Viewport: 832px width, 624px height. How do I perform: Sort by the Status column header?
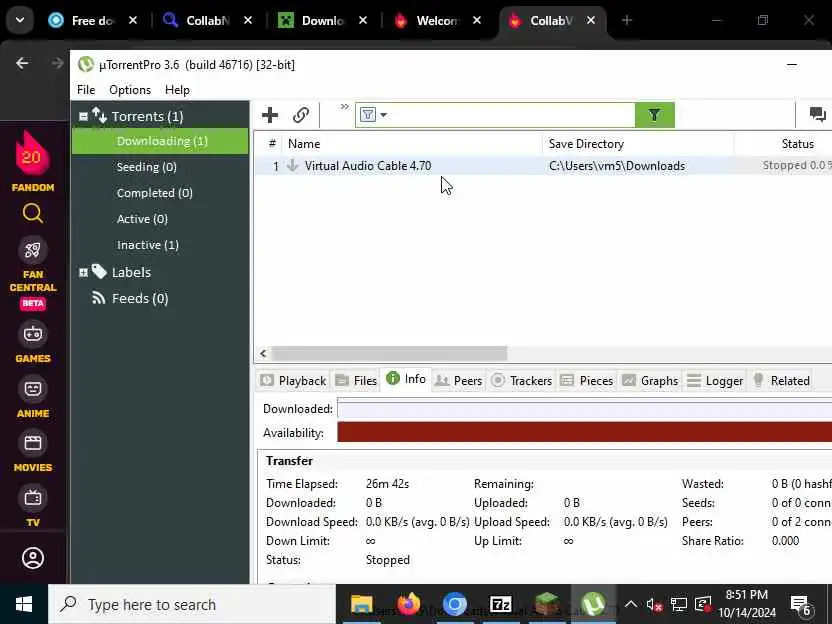[x=798, y=144]
